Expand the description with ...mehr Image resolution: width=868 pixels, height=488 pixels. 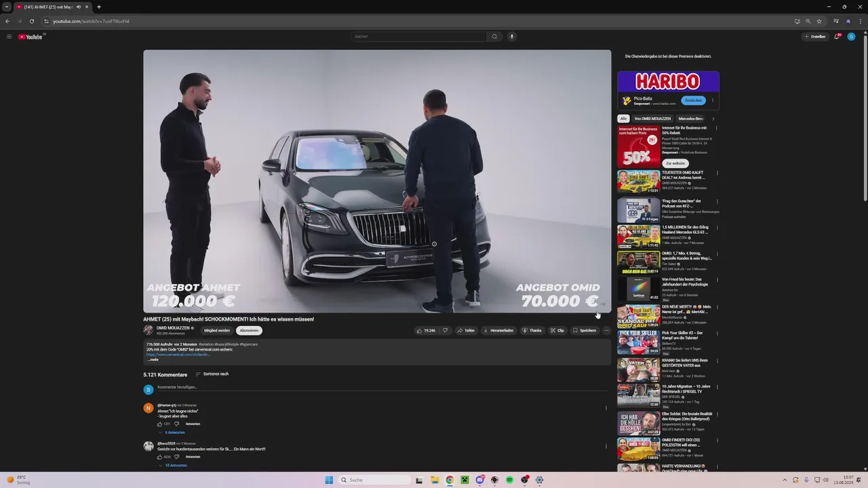tap(153, 360)
